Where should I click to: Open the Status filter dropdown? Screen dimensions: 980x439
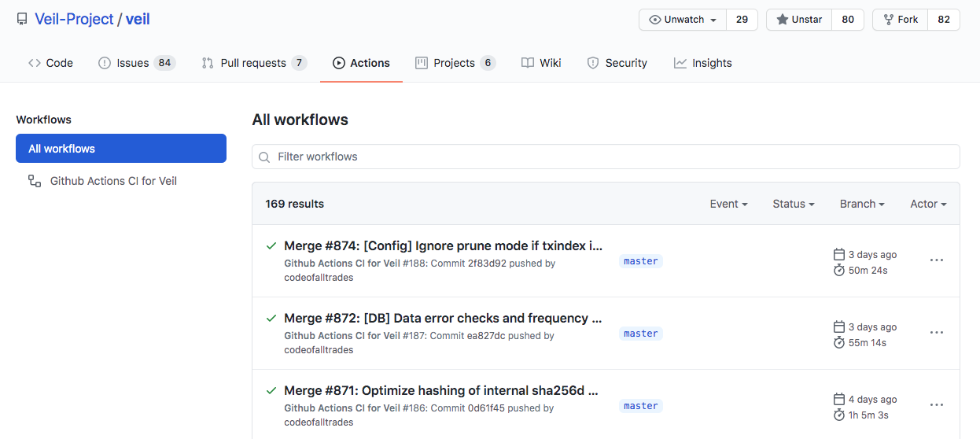click(793, 204)
